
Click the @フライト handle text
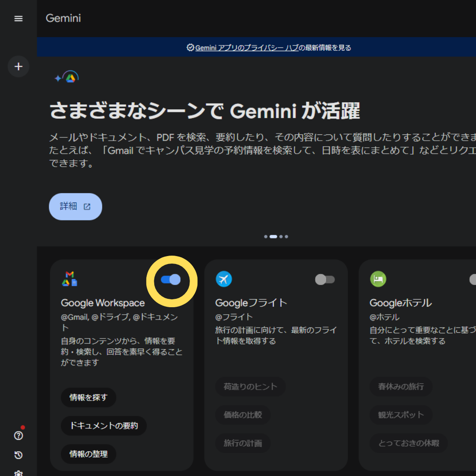(x=234, y=317)
